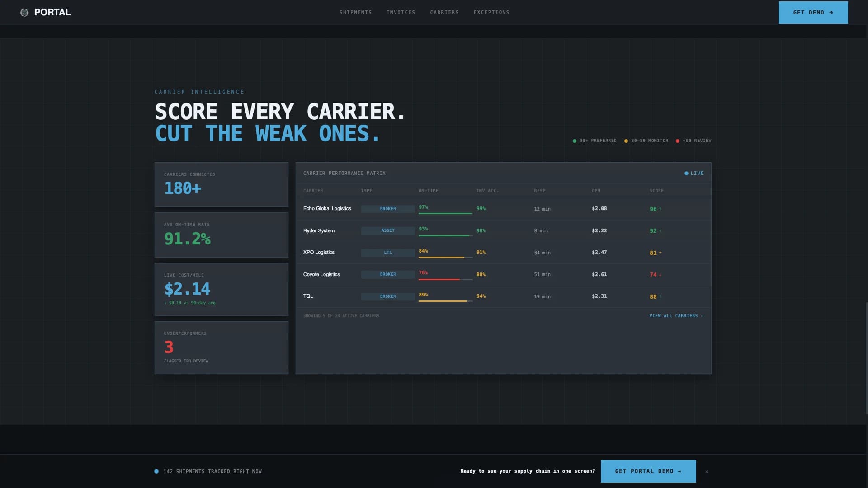Follow the View All Carriers link

pyautogui.click(x=676, y=316)
